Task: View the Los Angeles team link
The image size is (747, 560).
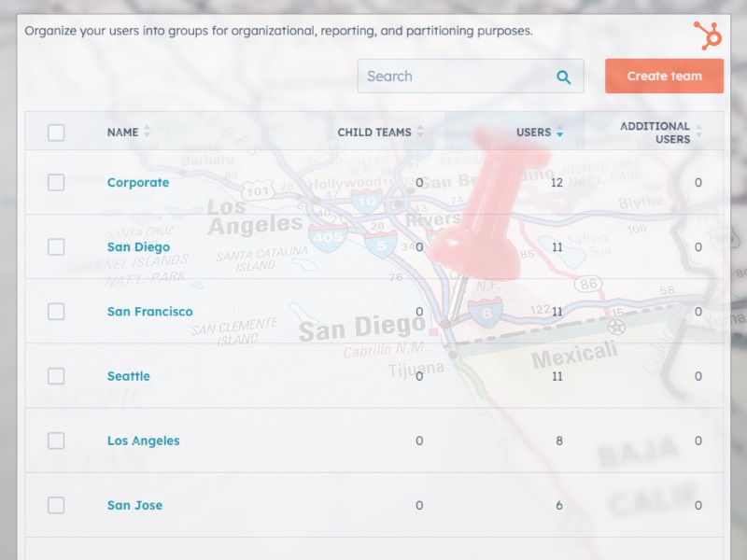Action: pos(143,441)
